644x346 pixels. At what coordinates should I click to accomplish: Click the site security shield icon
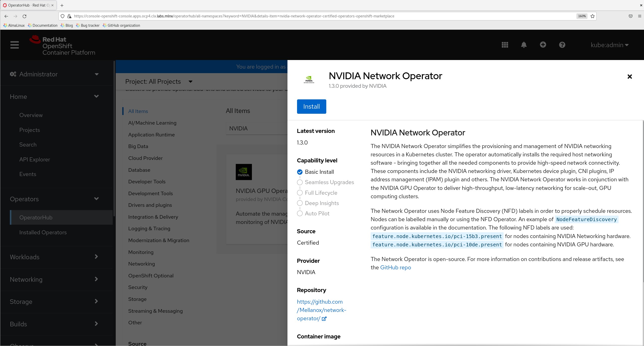click(x=63, y=16)
